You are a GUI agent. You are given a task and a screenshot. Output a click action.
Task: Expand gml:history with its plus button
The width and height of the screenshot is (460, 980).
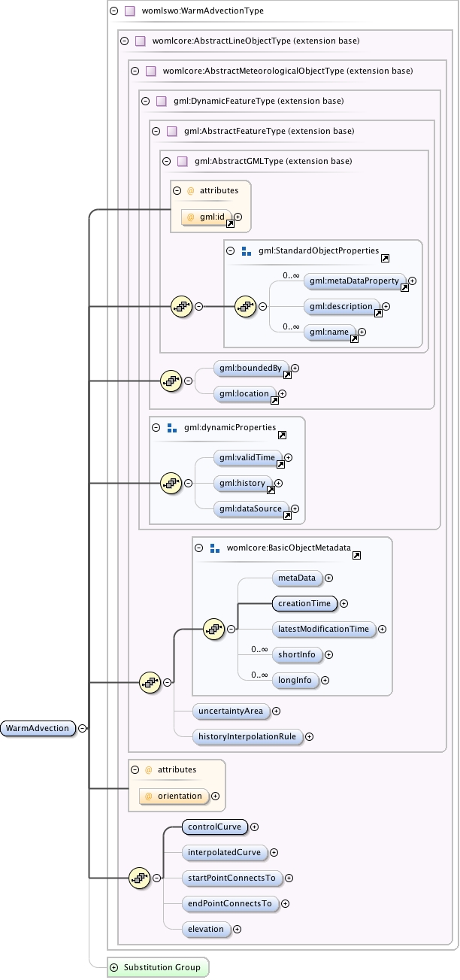click(x=278, y=484)
